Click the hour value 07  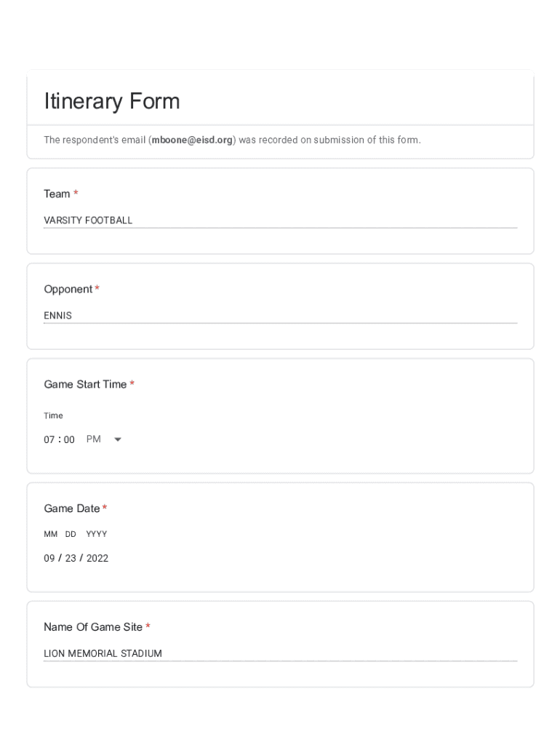click(x=49, y=439)
